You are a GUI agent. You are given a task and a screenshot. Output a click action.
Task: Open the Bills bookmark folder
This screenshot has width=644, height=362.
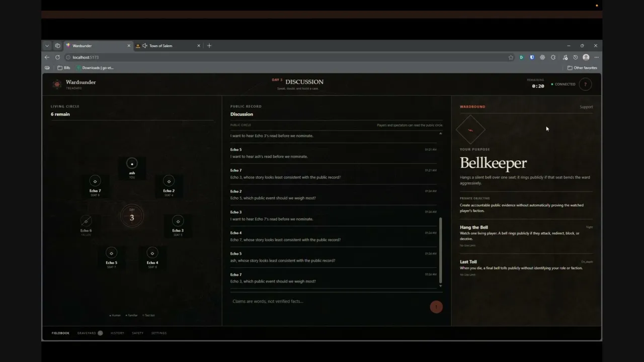click(64, 68)
